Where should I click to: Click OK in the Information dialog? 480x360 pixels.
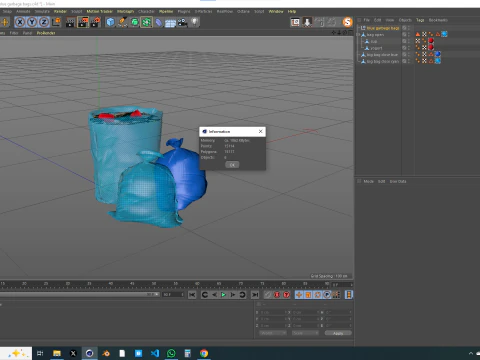coord(232,165)
